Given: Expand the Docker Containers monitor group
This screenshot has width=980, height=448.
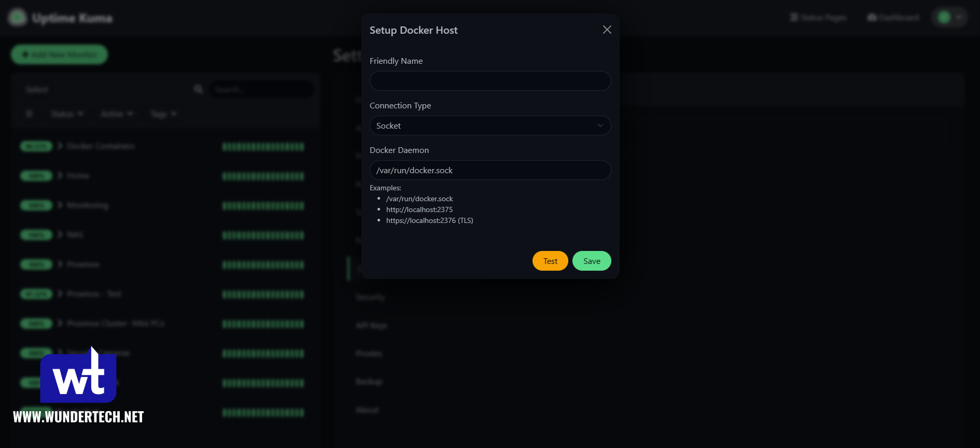Looking at the screenshot, I should click(x=60, y=146).
